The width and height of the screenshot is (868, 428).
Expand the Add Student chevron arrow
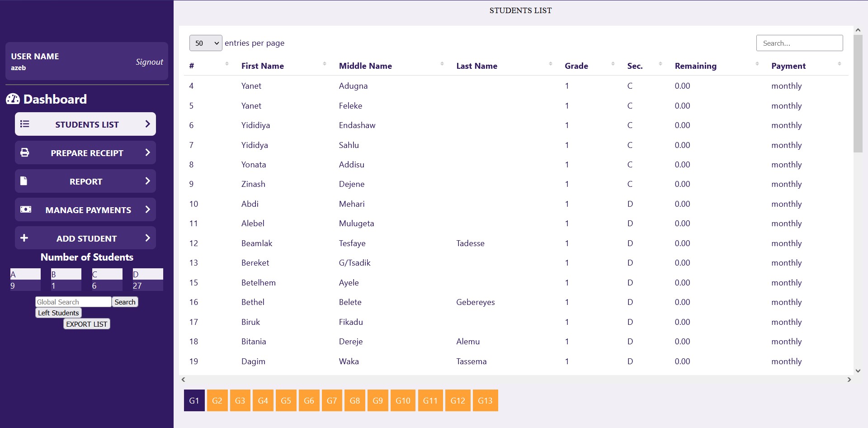(x=147, y=238)
